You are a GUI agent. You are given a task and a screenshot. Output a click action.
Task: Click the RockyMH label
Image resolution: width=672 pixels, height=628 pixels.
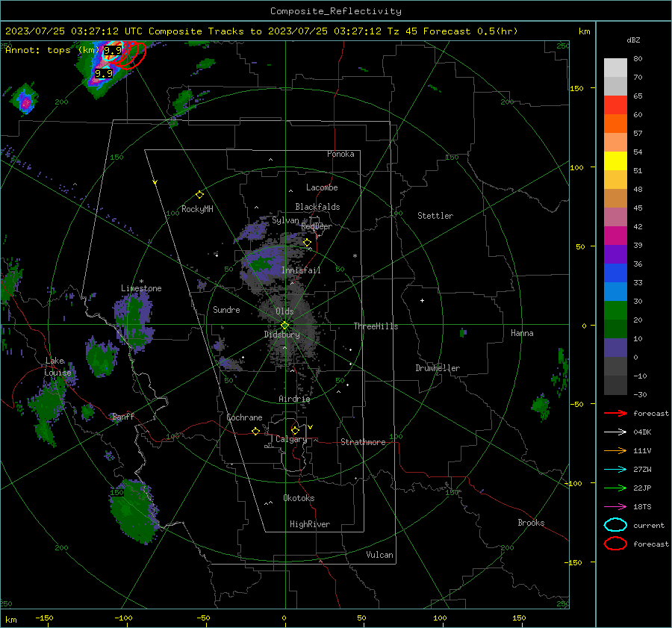[x=197, y=209]
